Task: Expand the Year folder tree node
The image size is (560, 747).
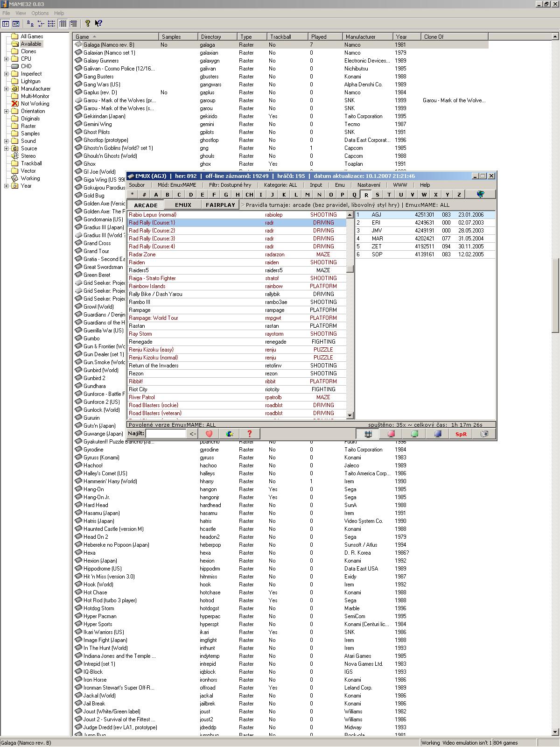Action: (x=7, y=186)
